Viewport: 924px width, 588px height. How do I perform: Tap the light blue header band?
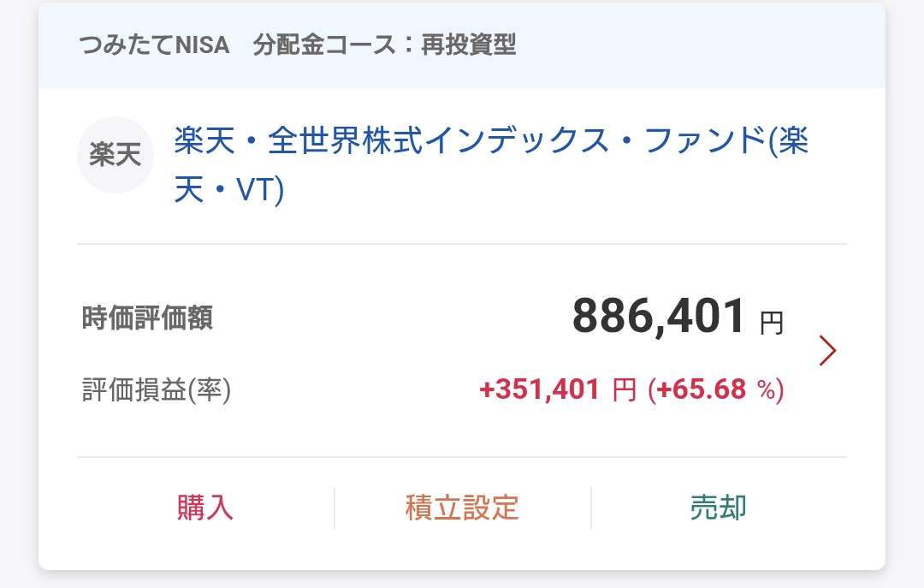(x=462, y=45)
